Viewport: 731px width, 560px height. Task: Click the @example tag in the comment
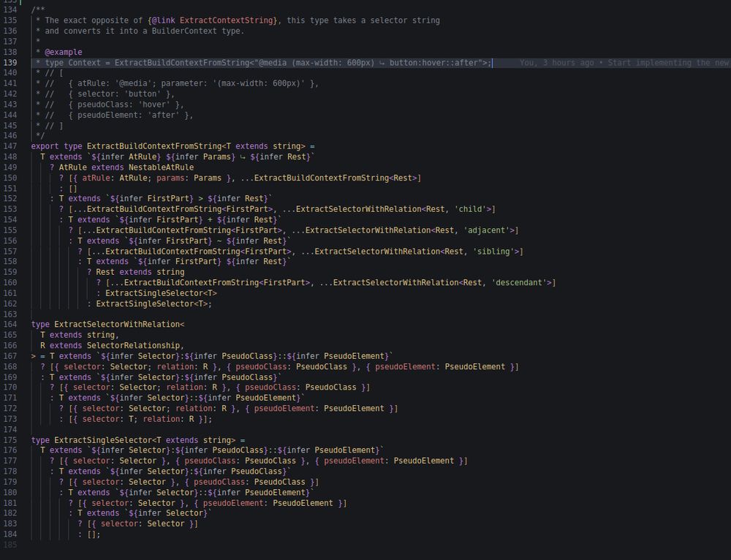(64, 52)
